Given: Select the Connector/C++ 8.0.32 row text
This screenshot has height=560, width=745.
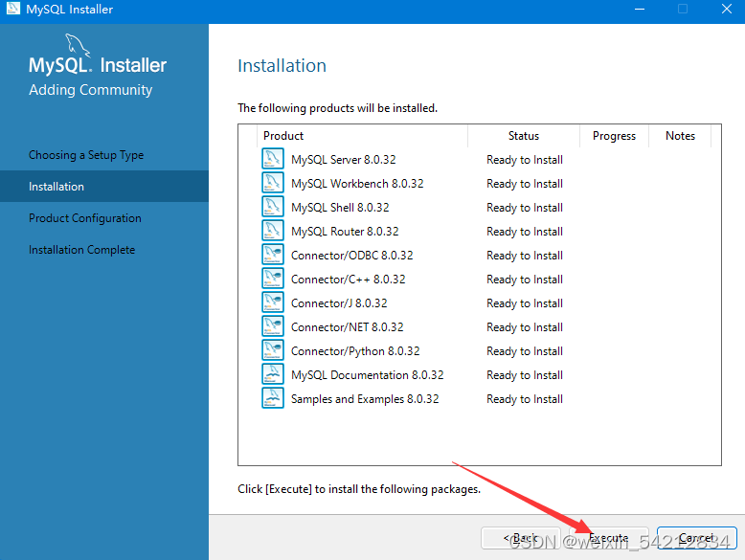Looking at the screenshot, I should [349, 280].
